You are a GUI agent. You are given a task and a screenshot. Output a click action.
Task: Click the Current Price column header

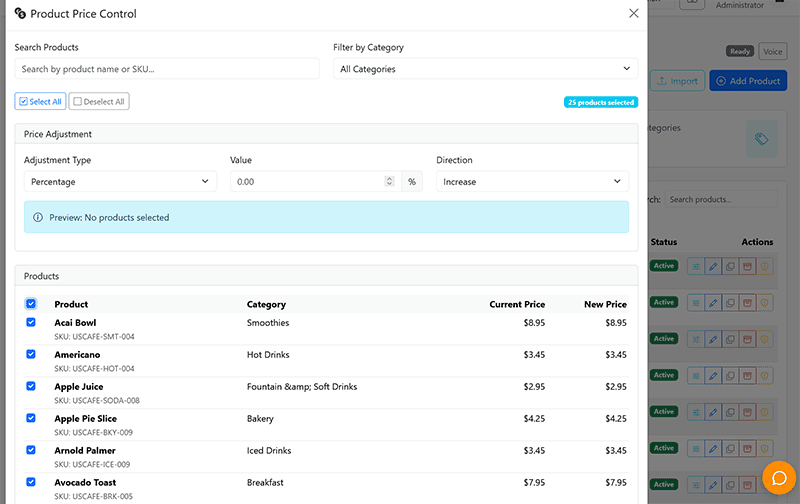(x=517, y=304)
